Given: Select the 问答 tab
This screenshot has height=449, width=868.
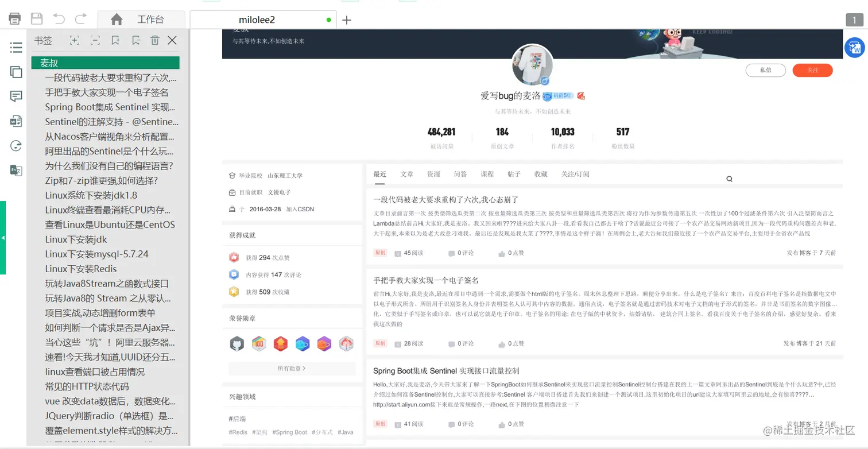Looking at the screenshot, I should tap(460, 174).
